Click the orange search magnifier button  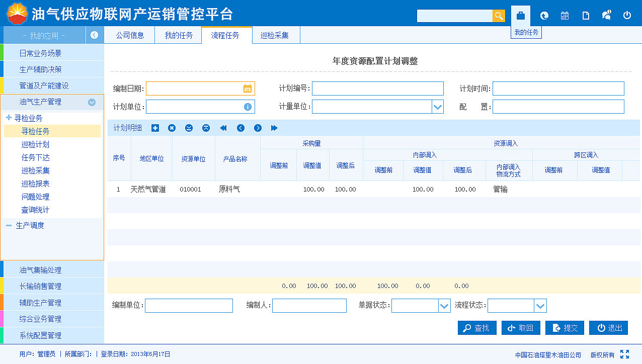pyautogui.click(x=499, y=16)
